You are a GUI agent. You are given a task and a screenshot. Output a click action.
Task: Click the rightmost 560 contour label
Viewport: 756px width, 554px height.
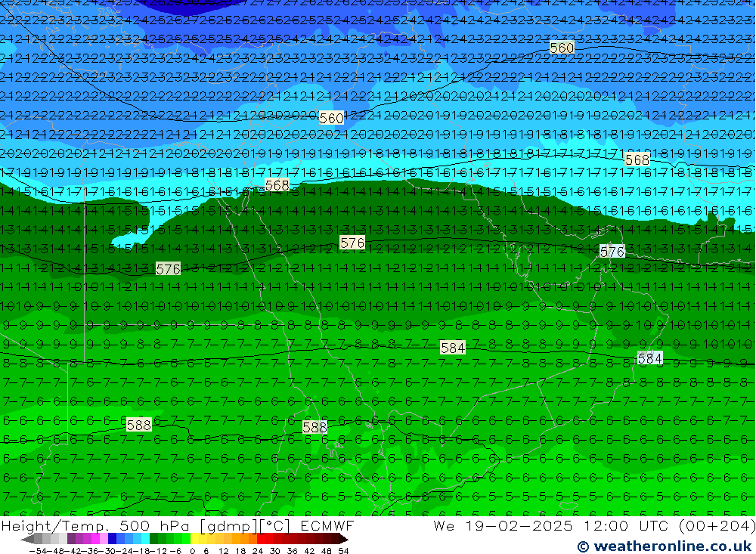pos(562,48)
